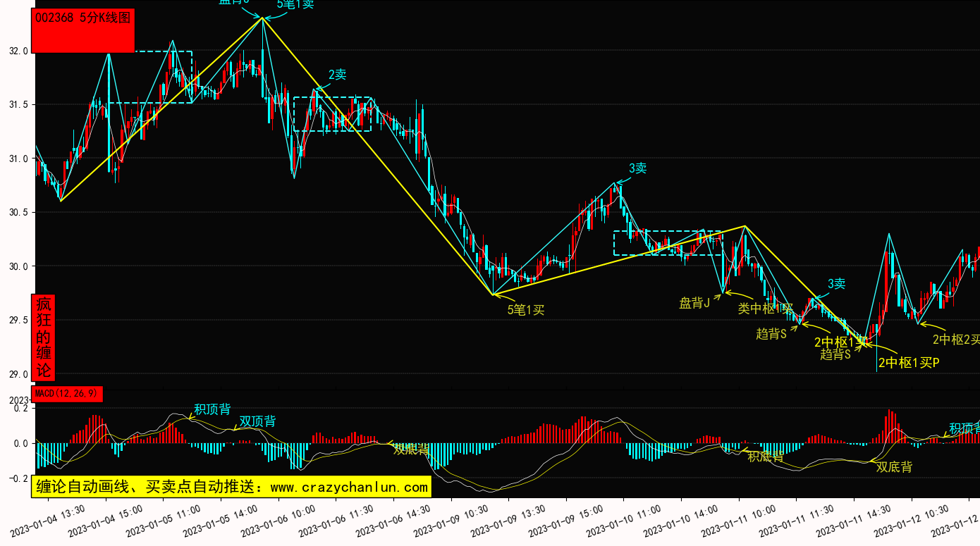Image resolution: width=980 pixels, height=546 pixels.
Task: Click the 2023-01-04 15:00 time label
Action: click(105, 521)
